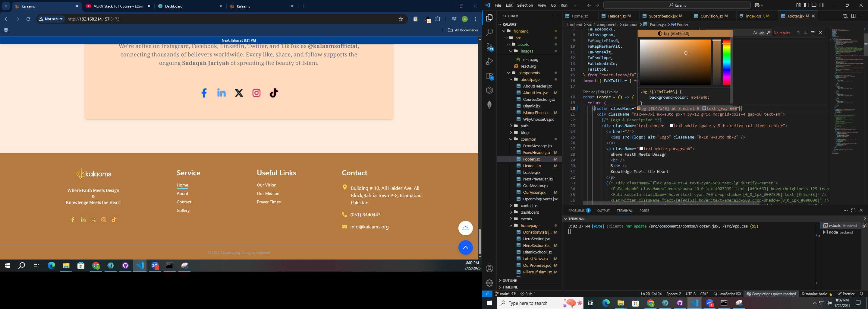Maximize the terminal panel size

click(853, 211)
